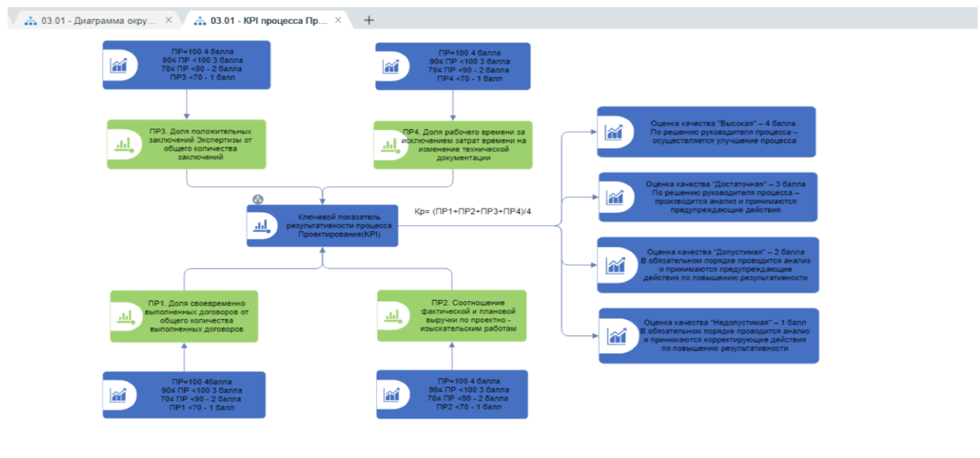Image resolution: width=980 pixels, height=458 pixels.
Task: Add a new tab with plus button
Action: 368,20
